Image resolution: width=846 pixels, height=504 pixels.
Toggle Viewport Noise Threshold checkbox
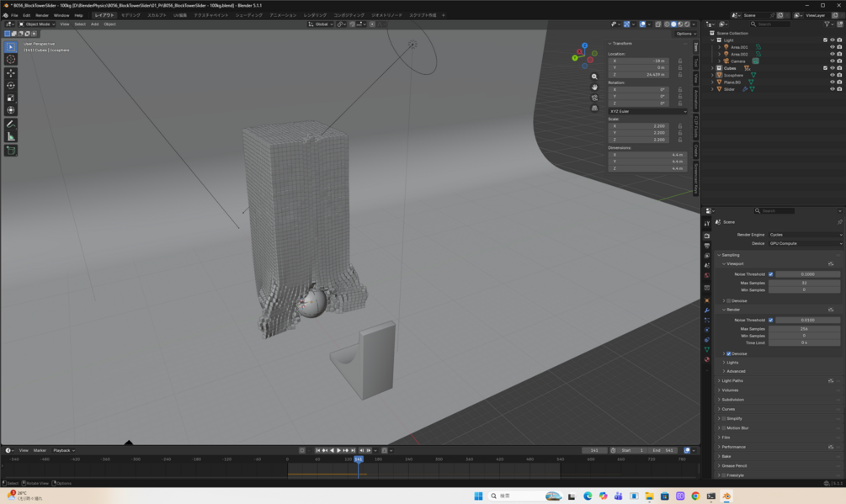tap(770, 274)
